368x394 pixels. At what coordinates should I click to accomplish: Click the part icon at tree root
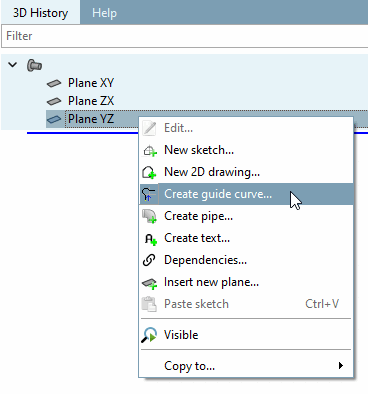pos(34,65)
